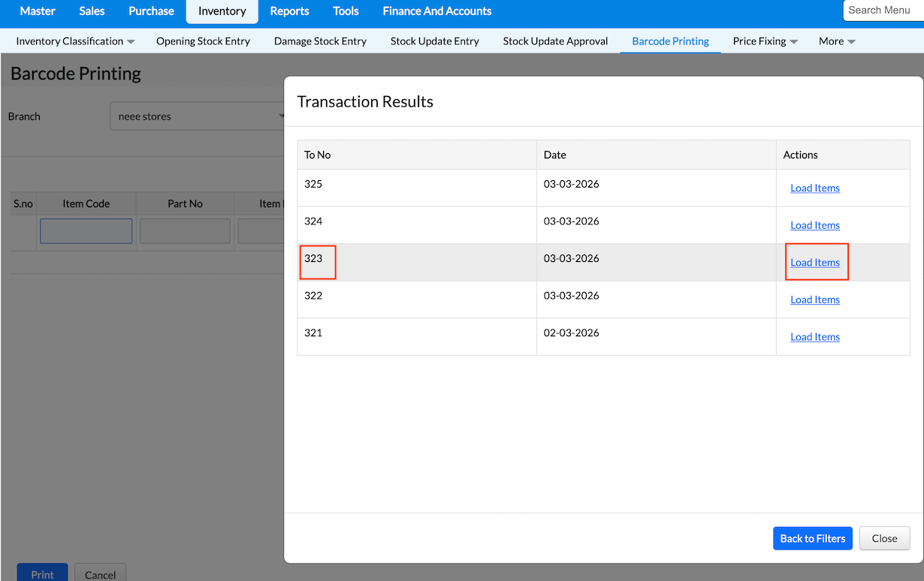924x581 pixels.
Task: Load Items for transaction 324
Action: point(815,225)
